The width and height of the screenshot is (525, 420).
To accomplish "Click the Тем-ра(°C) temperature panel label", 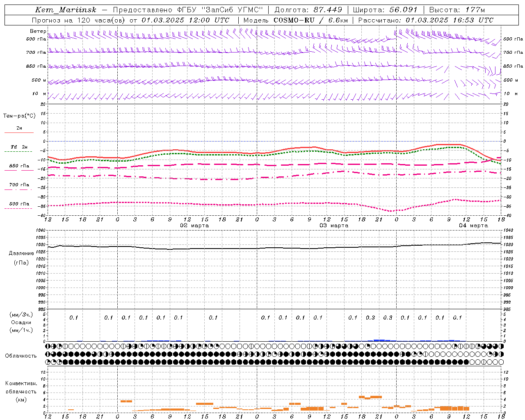I will pos(19,116).
